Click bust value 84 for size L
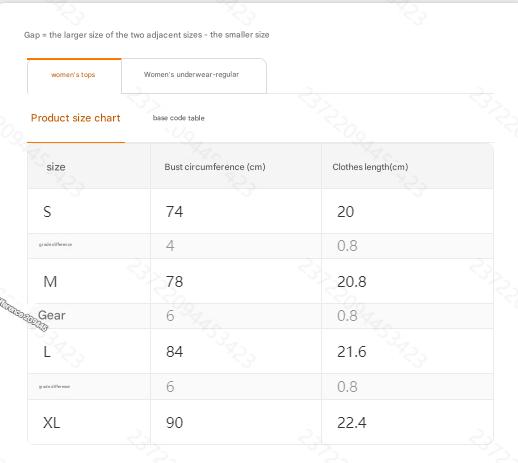Viewport: 518px width, 463px height. coord(175,352)
